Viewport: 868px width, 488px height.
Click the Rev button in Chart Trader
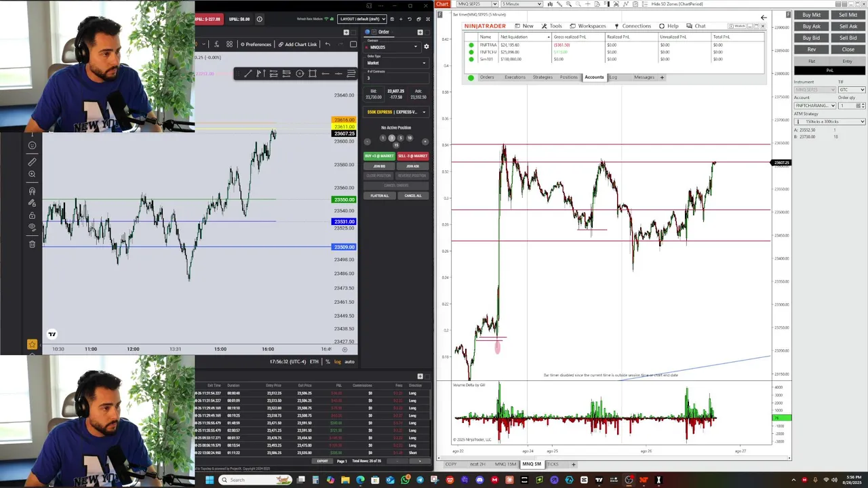(x=811, y=49)
